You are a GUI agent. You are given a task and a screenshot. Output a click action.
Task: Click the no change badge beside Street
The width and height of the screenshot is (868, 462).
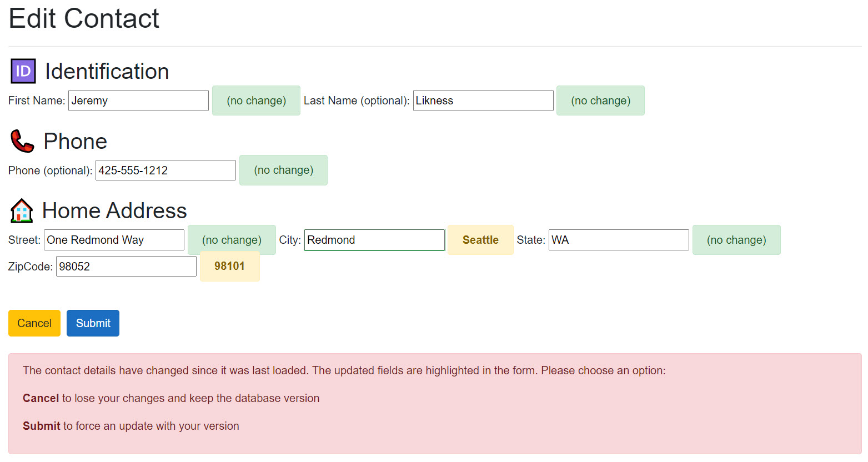tap(232, 240)
